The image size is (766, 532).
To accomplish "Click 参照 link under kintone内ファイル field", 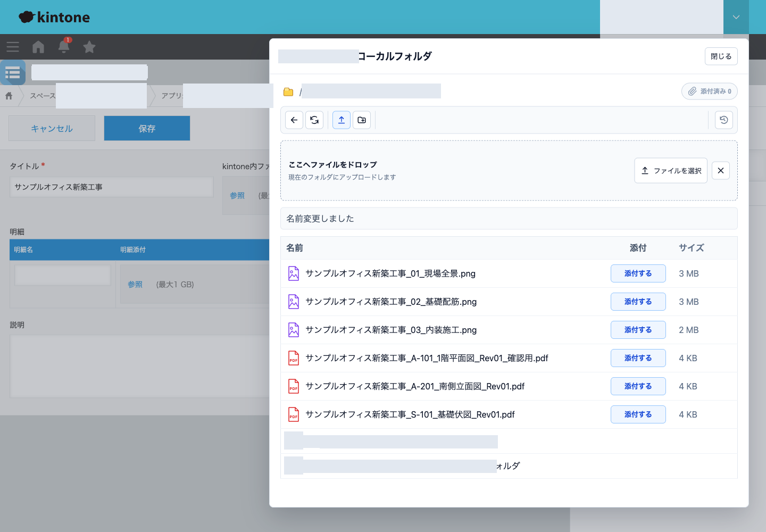I will click(237, 196).
